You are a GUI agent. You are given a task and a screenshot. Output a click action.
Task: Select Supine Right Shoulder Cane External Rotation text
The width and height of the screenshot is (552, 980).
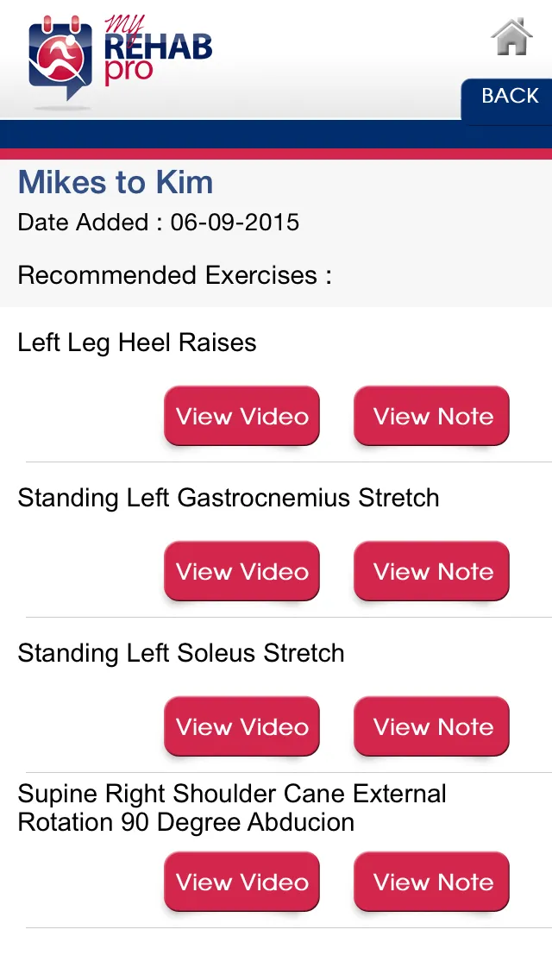click(232, 808)
